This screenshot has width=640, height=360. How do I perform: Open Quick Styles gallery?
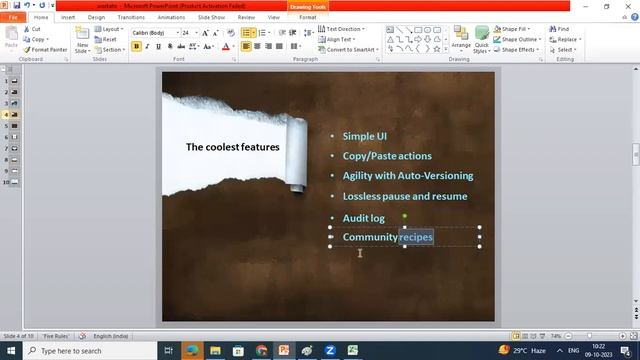tap(482, 40)
